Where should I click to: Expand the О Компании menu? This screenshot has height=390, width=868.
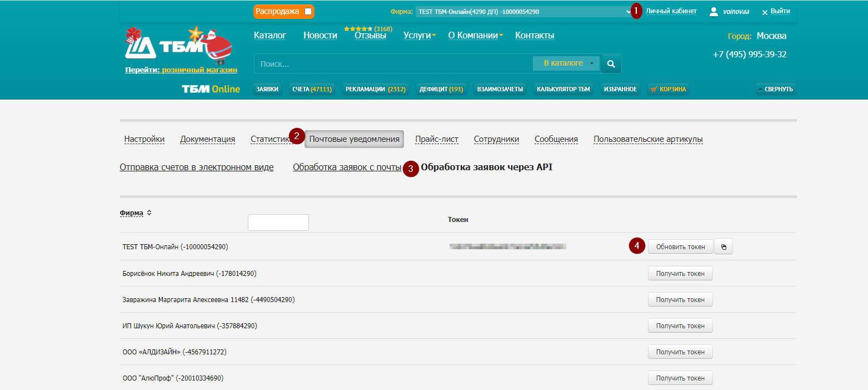pyautogui.click(x=475, y=36)
